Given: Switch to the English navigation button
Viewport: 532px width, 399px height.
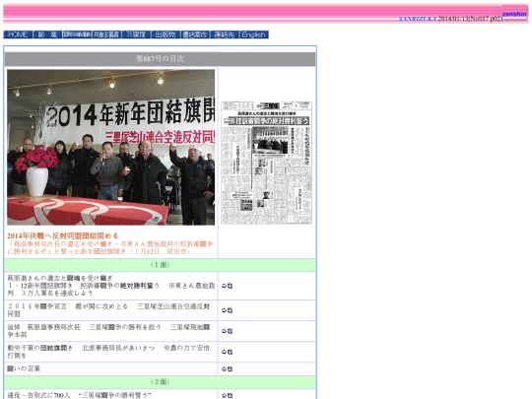Looking at the screenshot, I should pos(254,34).
